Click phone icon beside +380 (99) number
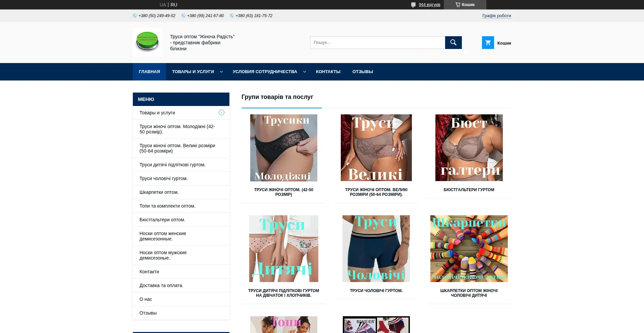The width and height of the screenshot is (644, 333). [183, 16]
